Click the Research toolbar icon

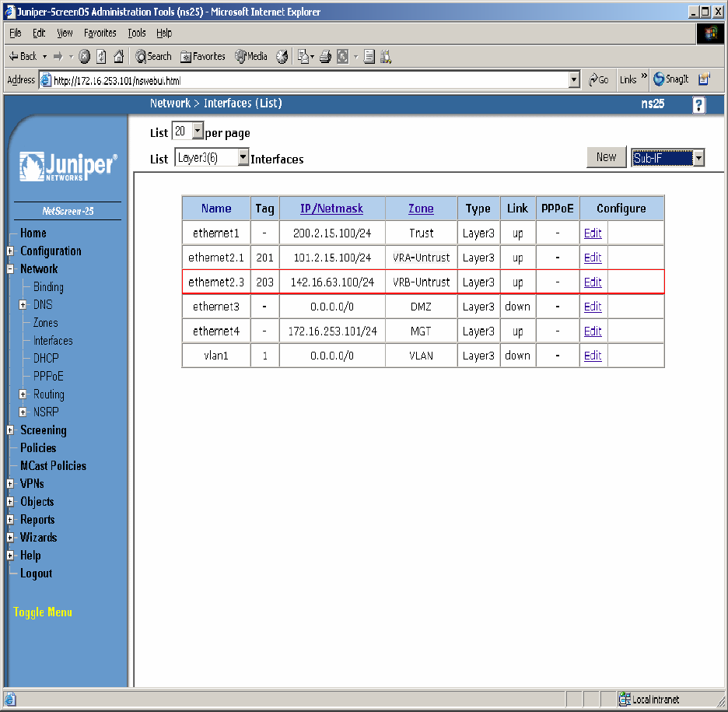[x=386, y=57]
